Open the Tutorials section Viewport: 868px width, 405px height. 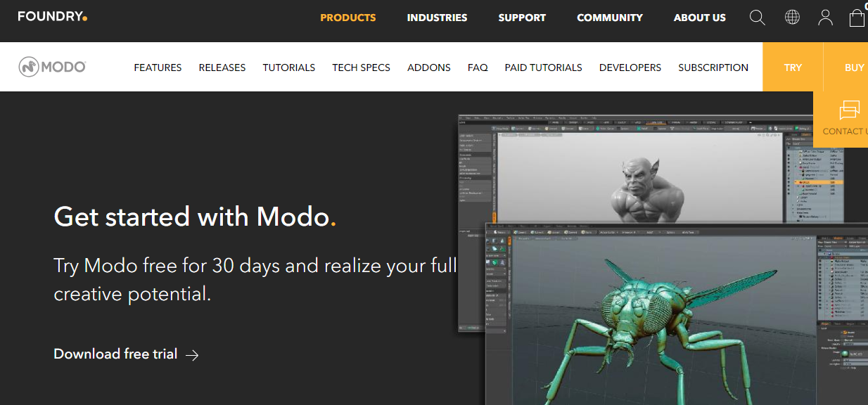tap(289, 67)
